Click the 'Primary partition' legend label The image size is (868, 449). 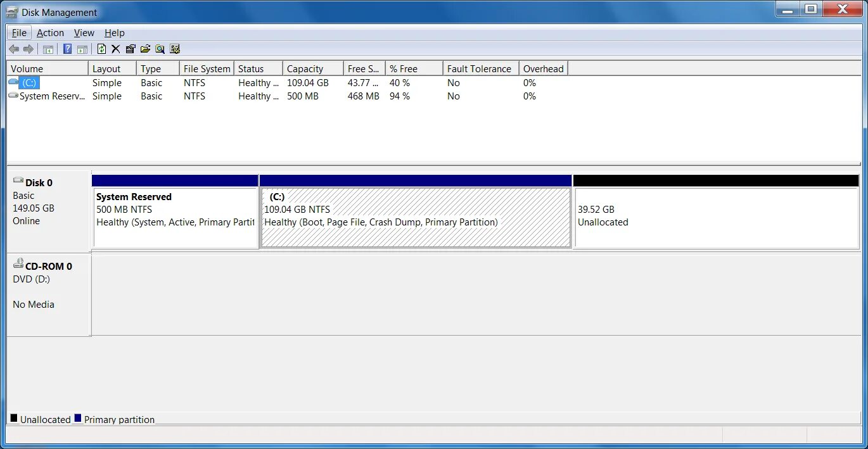[119, 419]
